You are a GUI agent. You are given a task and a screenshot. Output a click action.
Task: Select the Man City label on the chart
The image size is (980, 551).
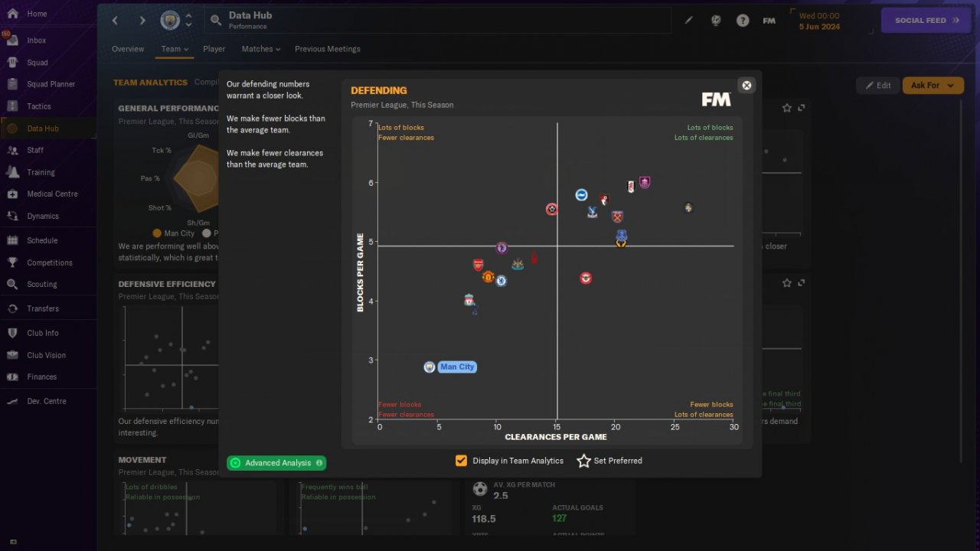pos(457,367)
